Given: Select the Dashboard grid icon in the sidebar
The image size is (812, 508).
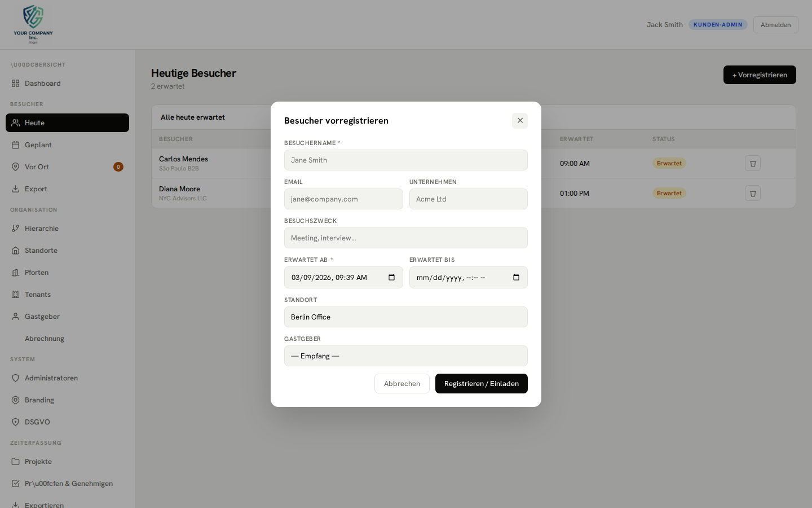Looking at the screenshot, I should pos(15,83).
